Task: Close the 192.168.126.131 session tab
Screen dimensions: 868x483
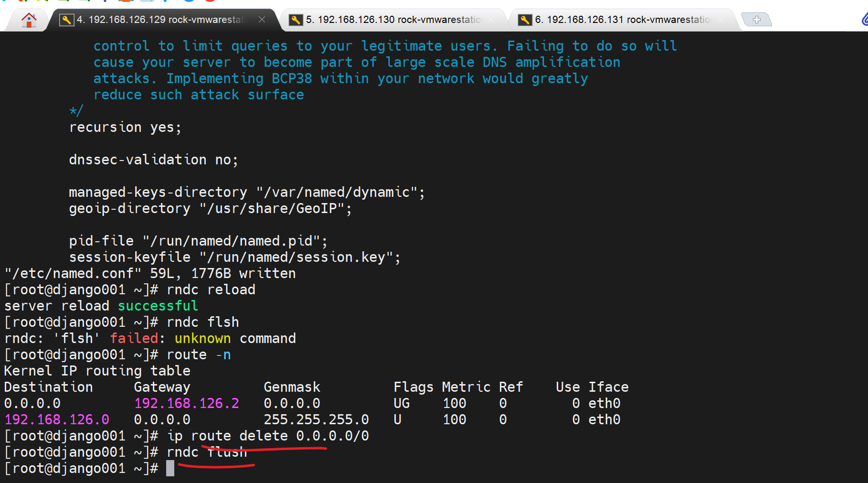Action: click(x=720, y=20)
